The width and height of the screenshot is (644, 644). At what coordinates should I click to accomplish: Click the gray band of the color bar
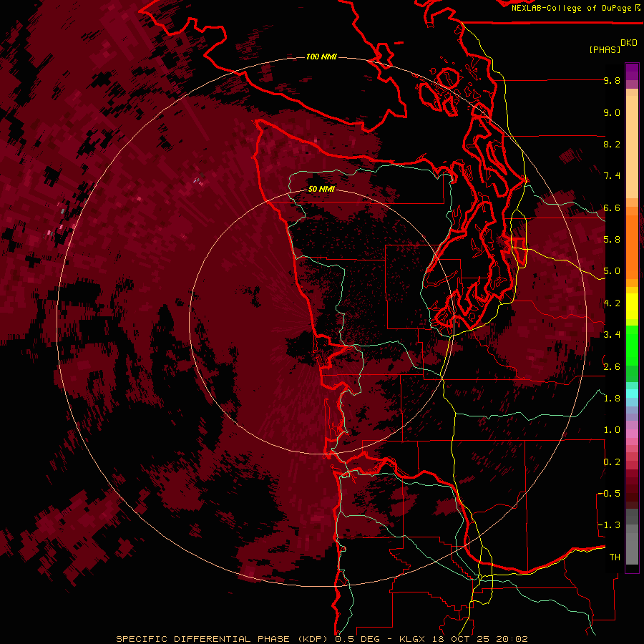(632, 538)
